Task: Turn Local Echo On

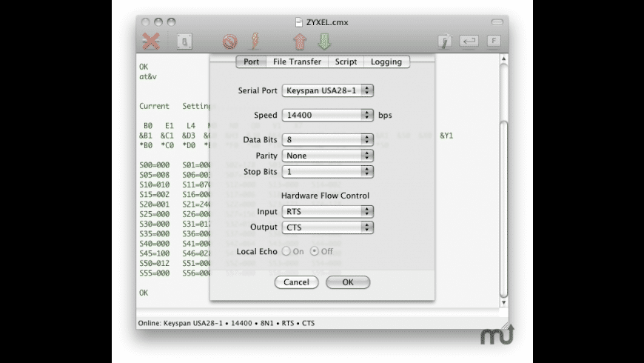Action: (x=286, y=252)
